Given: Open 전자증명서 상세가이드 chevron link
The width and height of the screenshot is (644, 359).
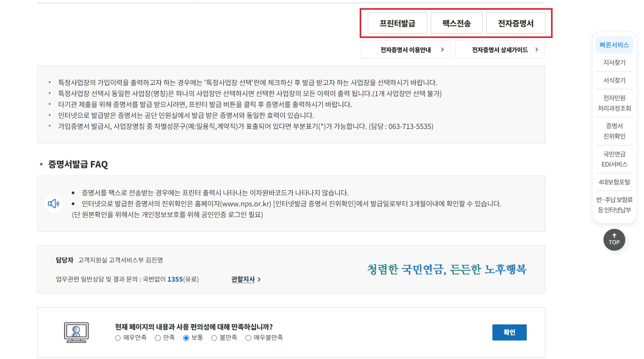Looking at the screenshot, I should click(500, 50).
